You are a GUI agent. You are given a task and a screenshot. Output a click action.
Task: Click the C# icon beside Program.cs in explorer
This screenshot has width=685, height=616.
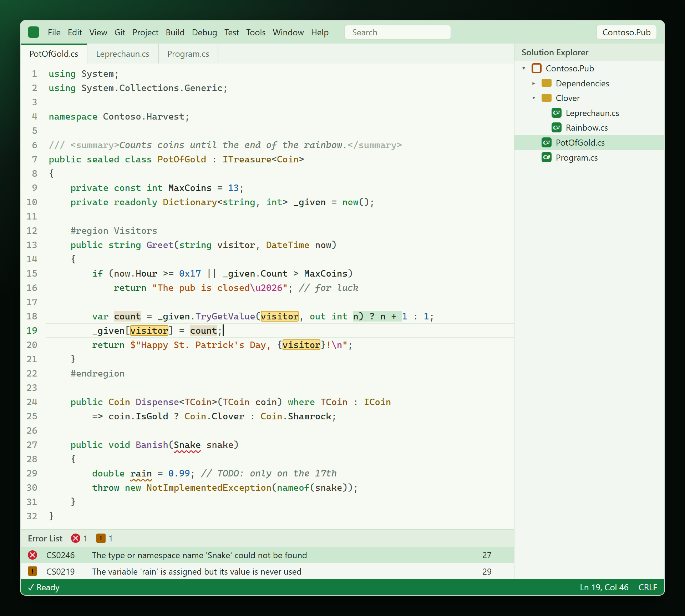click(x=547, y=157)
